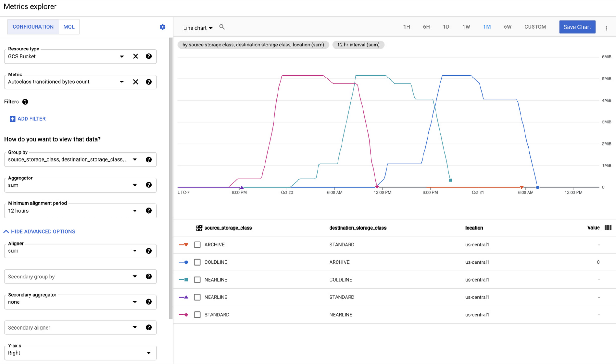
Task: Open the three-dot more options menu
Action: 606,28
